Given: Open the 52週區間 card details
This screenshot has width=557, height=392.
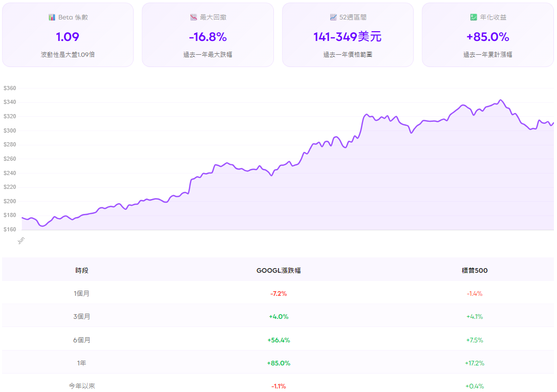Looking at the screenshot, I should (347, 35).
